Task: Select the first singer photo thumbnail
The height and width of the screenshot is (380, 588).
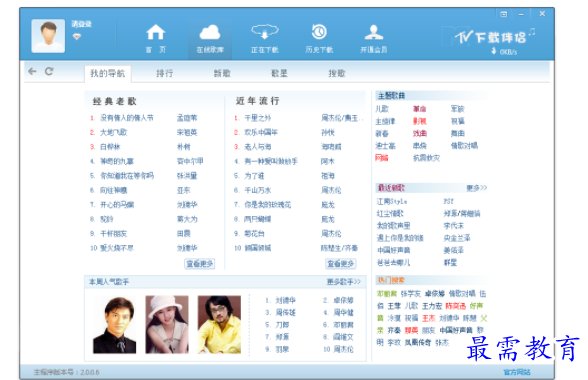Action: [114, 325]
